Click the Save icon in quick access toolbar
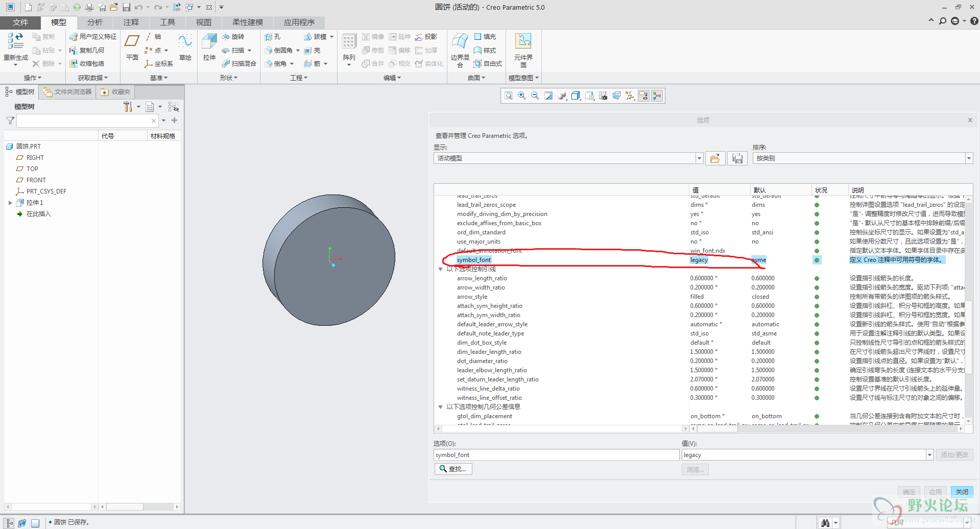 pos(126,7)
